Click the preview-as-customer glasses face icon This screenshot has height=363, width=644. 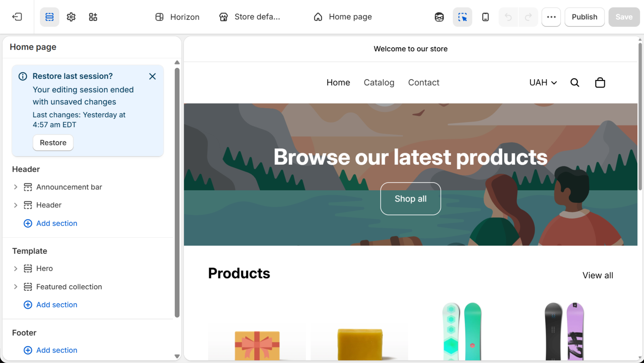tap(439, 17)
